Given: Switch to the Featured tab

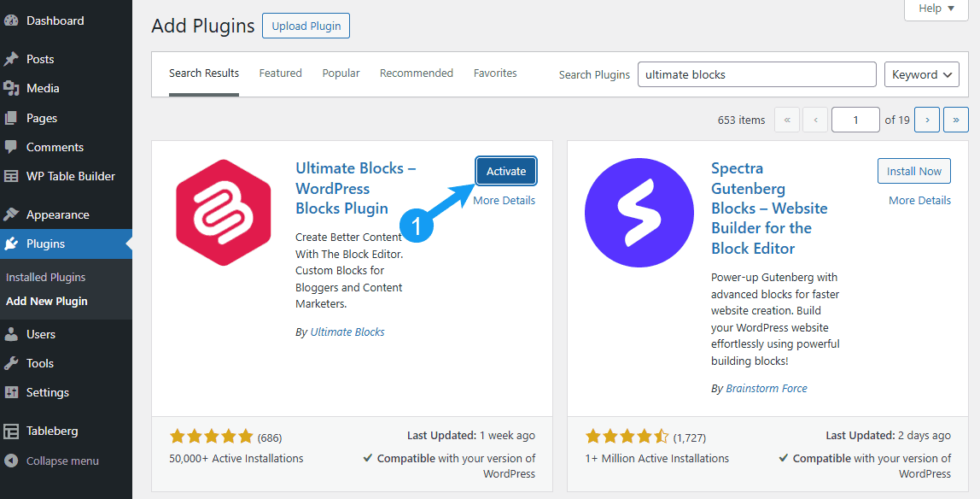Looking at the screenshot, I should click(x=281, y=73).
